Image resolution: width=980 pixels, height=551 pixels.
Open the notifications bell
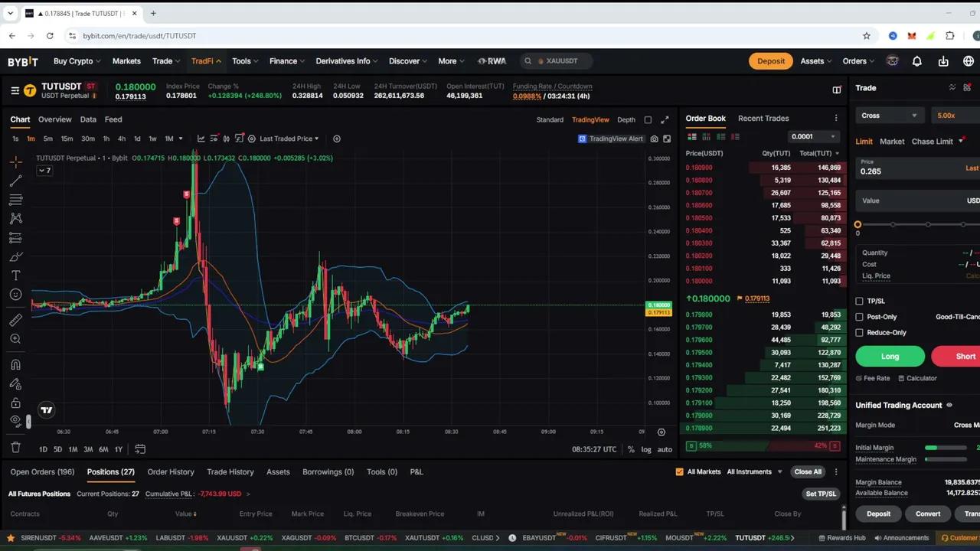[917, 61]
